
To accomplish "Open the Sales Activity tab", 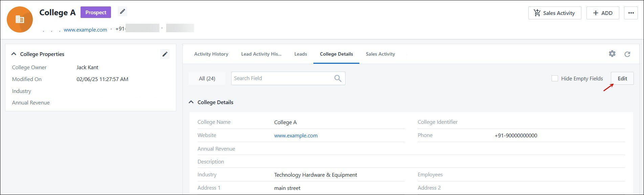I will pos(380,54).
